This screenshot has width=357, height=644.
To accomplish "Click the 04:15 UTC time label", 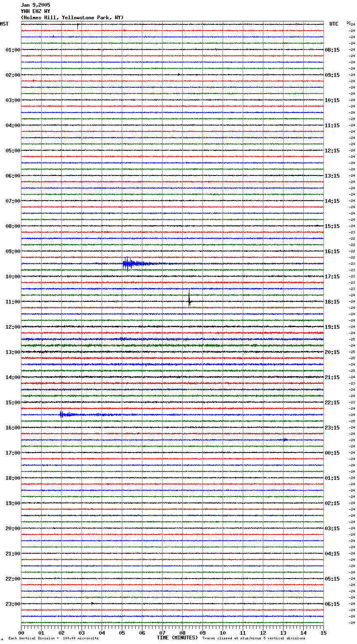I will pyautogui.click(x=332, y=554).
